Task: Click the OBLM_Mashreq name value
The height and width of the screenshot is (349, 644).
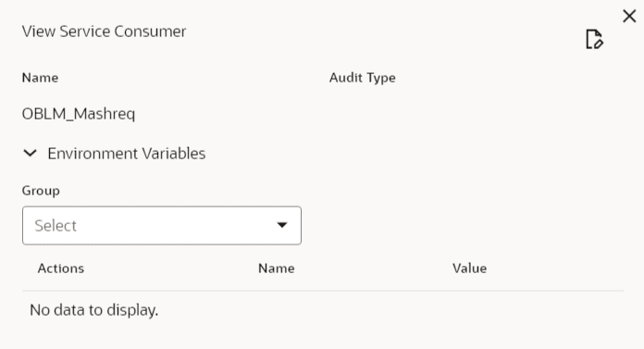Action: [x=79, y=114]
